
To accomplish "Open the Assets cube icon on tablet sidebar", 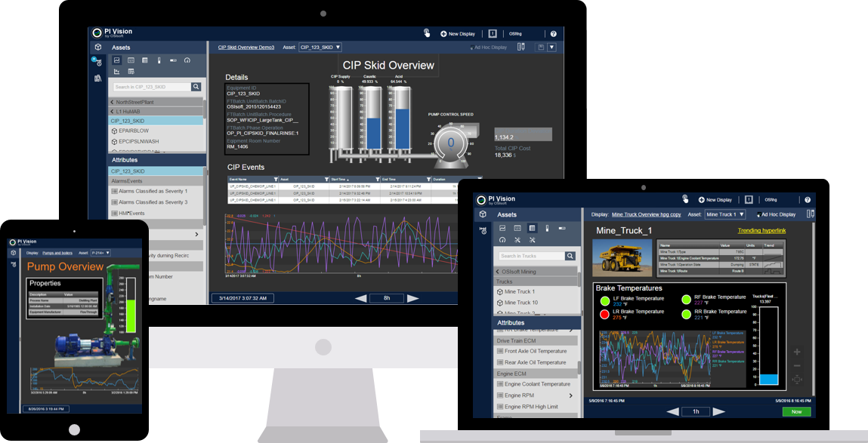I will tap(14, 253).
